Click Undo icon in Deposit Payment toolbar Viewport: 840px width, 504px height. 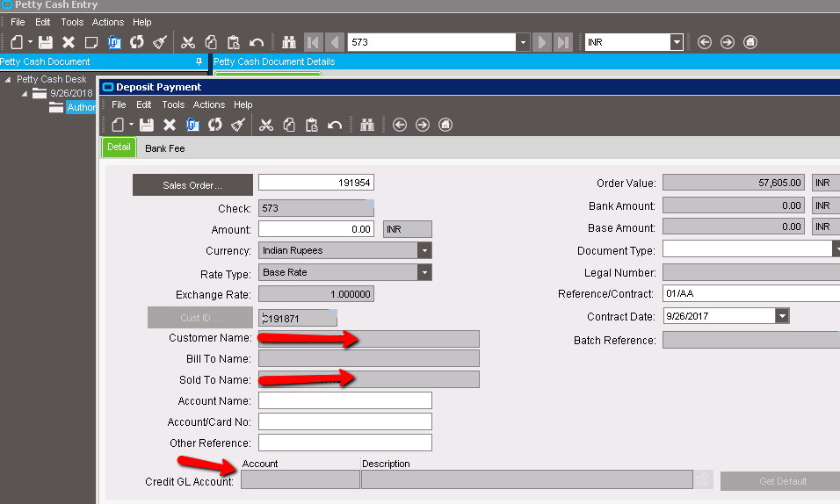(x=334, y=125)
